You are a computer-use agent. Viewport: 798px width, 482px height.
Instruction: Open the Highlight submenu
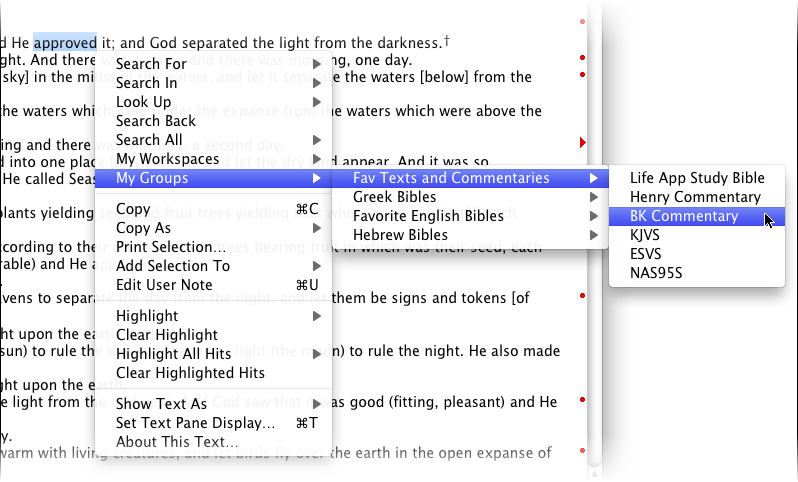147,316
